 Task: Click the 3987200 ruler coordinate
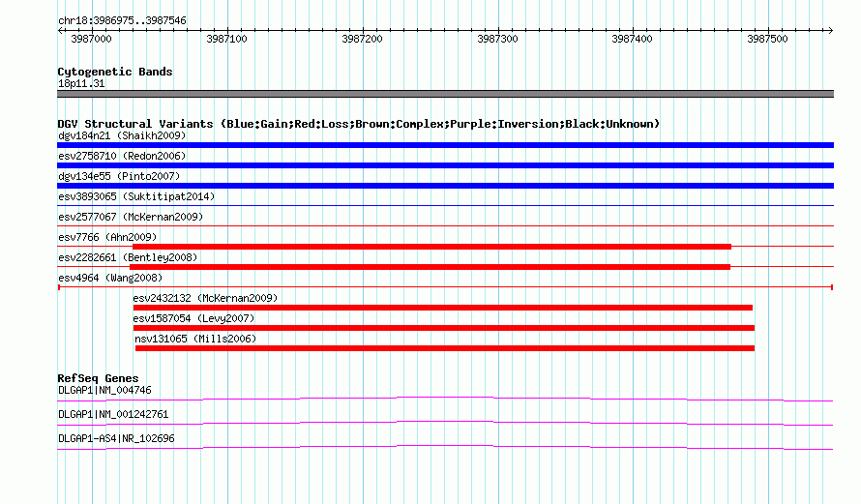pyautogui.click(x=362, y=39)
